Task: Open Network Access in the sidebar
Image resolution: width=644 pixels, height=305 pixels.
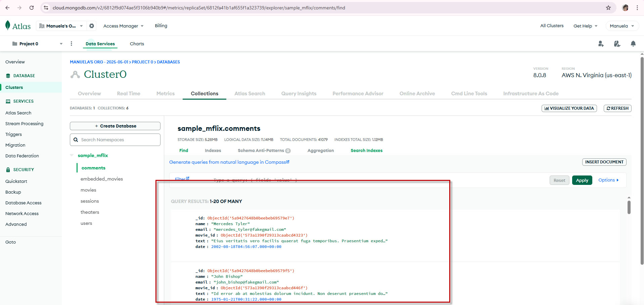Action: pyautogui.click(x=22, y=214)
